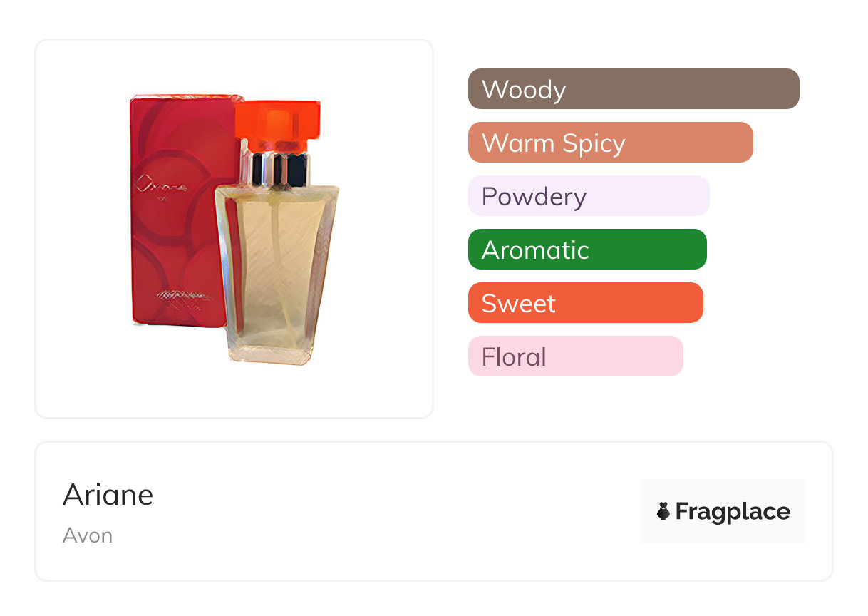The width and height of the screenshot is (868, 616).
Task: Open the Avon brand link
Action: pyautogui.click(x=88, y=535)
